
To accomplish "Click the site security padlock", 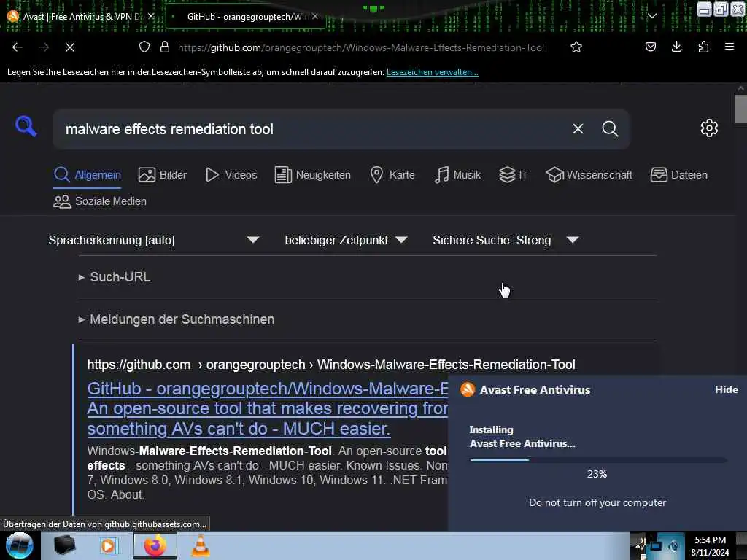I will click(165, 47).
